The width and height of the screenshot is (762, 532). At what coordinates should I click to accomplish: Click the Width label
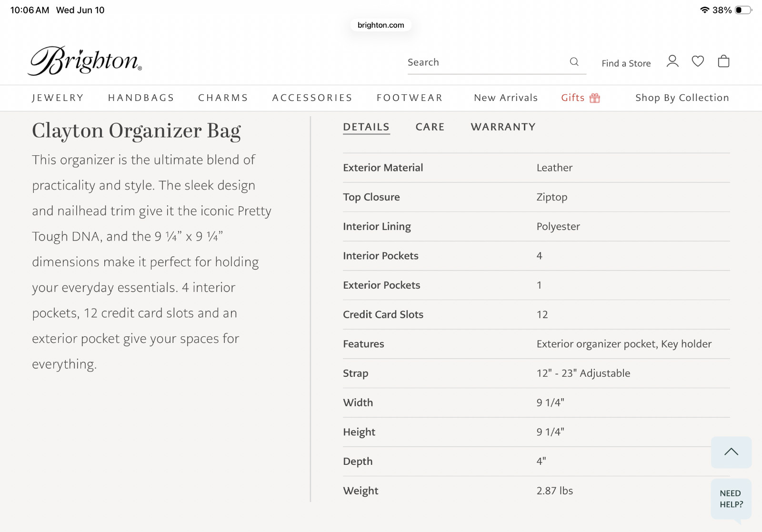(358, 403)
